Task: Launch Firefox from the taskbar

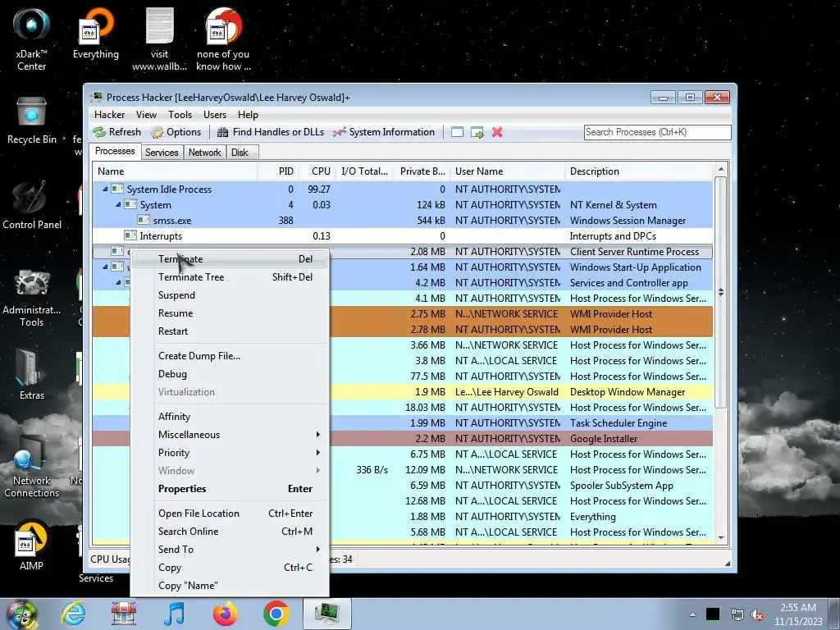Action: click(x=225, y=614)
